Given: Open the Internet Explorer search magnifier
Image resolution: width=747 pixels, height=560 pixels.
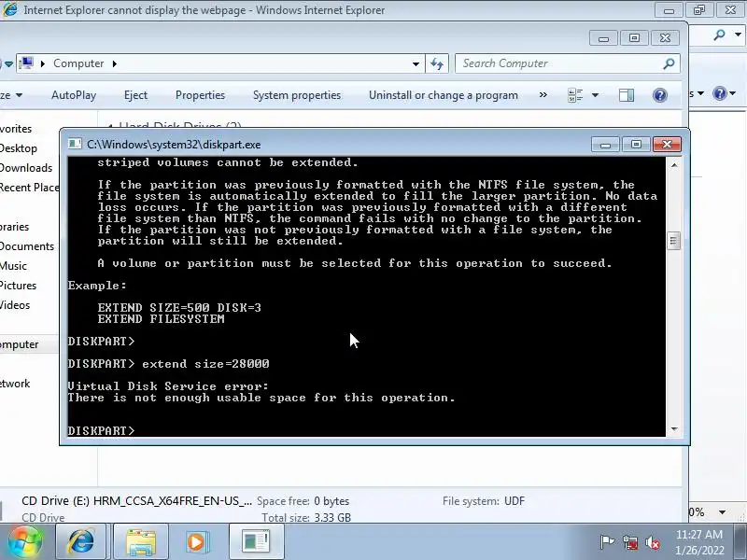Looking at the screenshot, I should [719, 35].
